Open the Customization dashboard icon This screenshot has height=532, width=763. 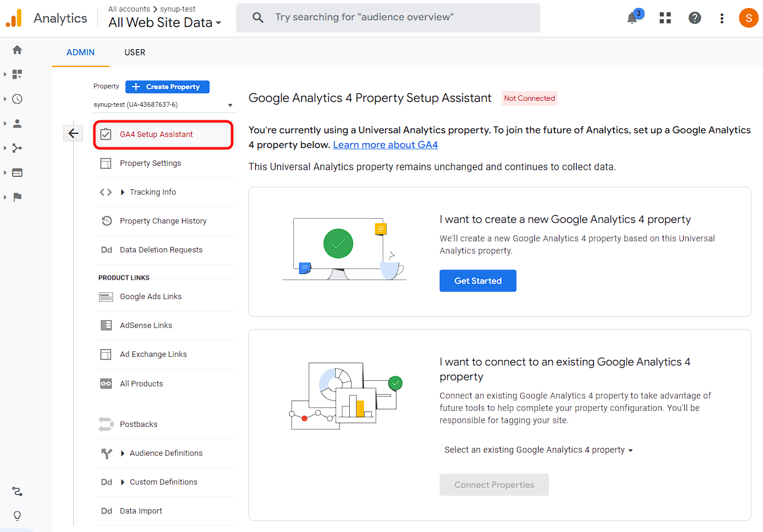17,74
